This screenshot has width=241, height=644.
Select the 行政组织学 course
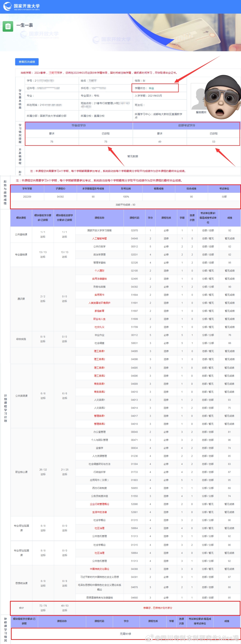coord(99,472)
